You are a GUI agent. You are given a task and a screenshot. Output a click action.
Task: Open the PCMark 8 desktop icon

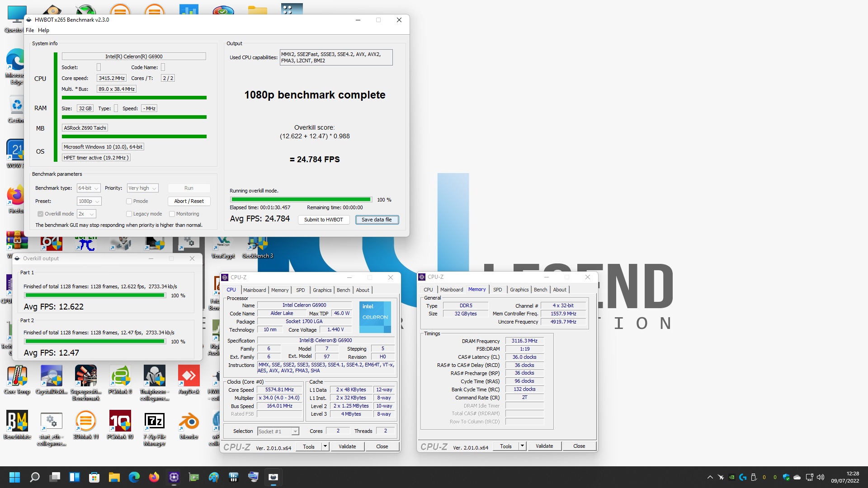pos(120,380)
